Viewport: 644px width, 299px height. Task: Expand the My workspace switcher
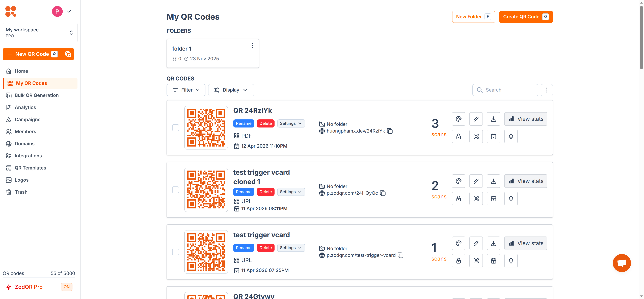[x=40, y=33]
